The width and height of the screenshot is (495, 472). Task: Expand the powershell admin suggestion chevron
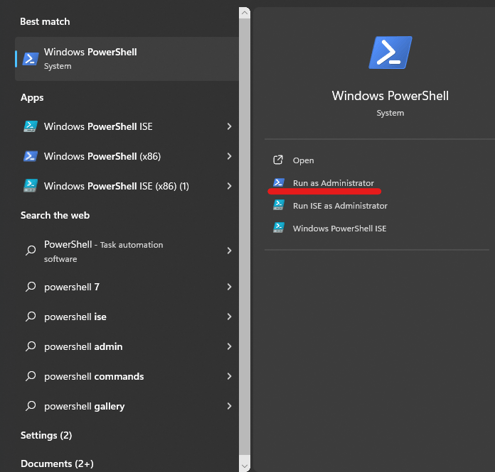coord(229,346)
